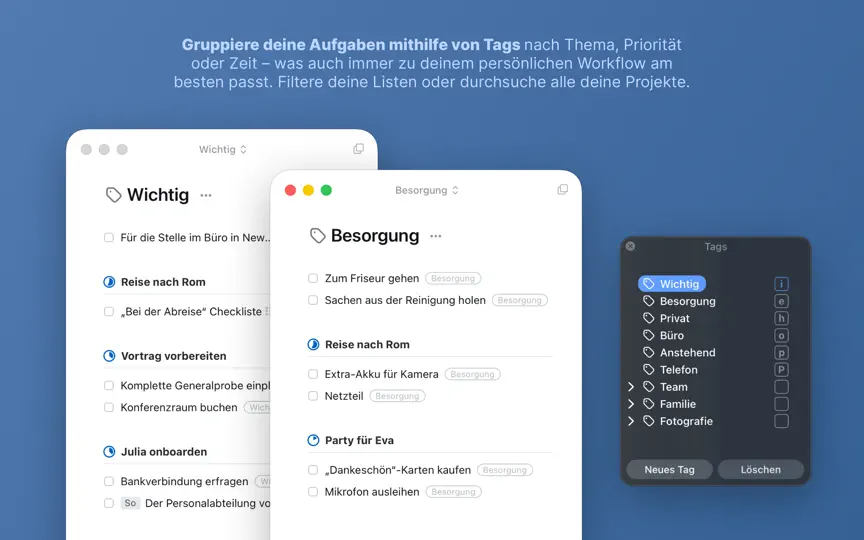
Task: Check off Bei der Abreise Checkliste task
Action: click(x=109, y=311)
